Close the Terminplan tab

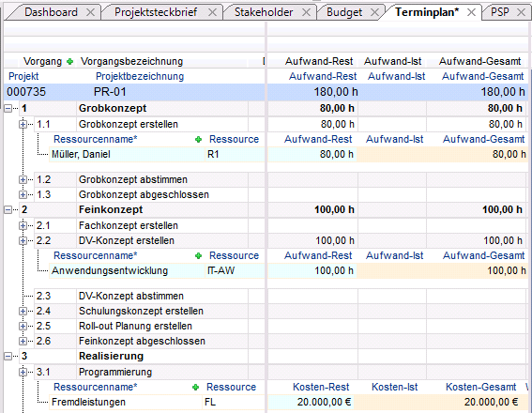coord(471,12)
